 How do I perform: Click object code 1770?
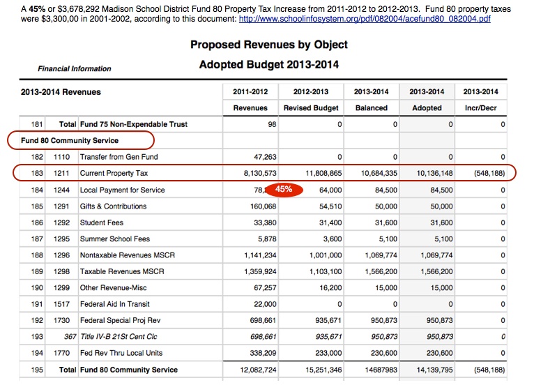61,353
